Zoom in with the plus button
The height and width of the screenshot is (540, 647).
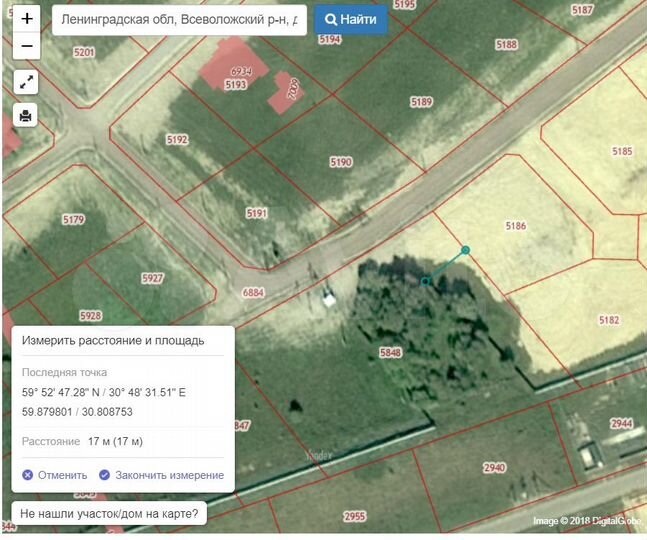(x=26, y=18)
